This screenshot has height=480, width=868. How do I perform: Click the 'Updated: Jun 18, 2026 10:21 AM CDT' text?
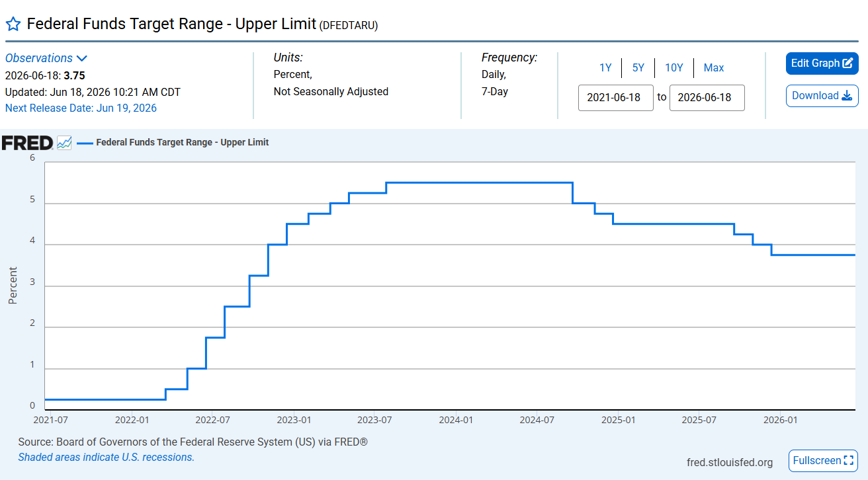coord(93,92)
